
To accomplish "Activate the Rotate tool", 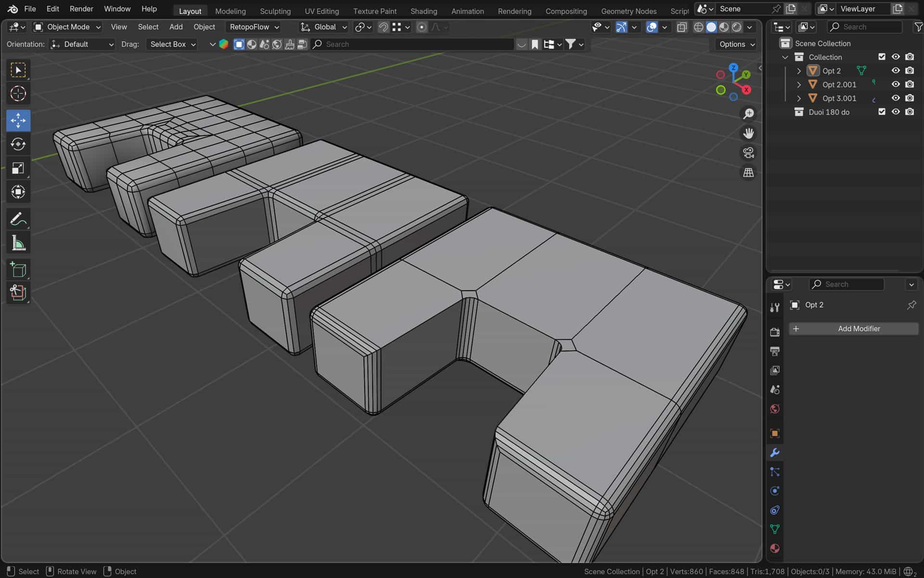I will [18, 144].
